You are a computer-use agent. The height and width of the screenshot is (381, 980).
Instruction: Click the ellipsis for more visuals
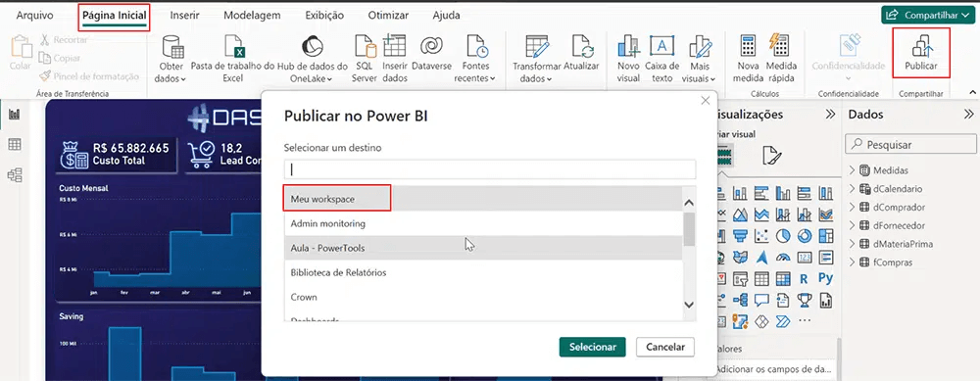tap(805, 321)
